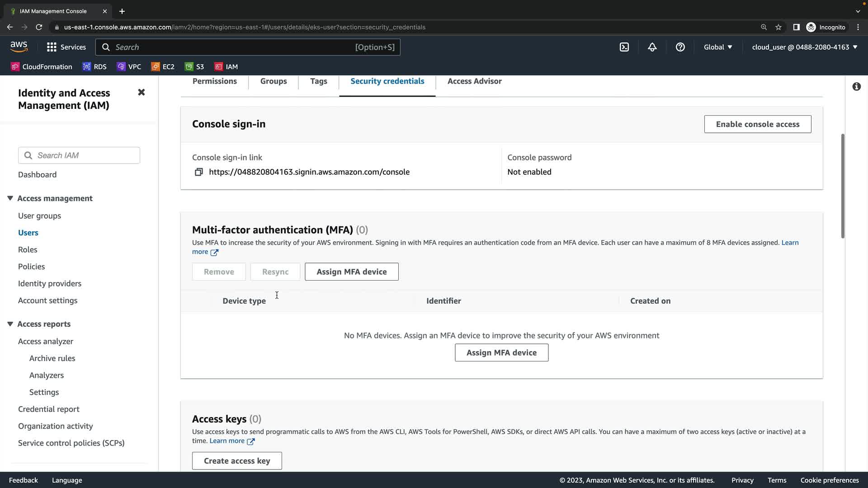Switch to the Access Advisor tab
This screenshot has width=868, height=488.
tap(474, 81)
